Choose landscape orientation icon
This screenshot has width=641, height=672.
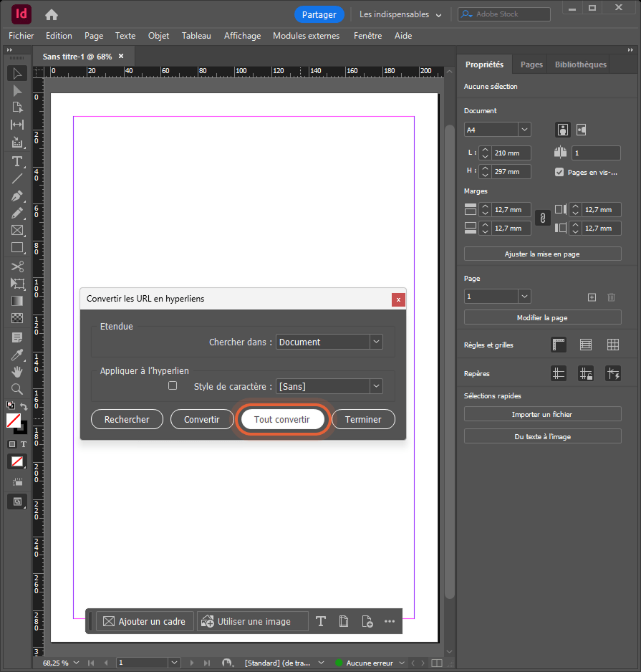point(581,130)
